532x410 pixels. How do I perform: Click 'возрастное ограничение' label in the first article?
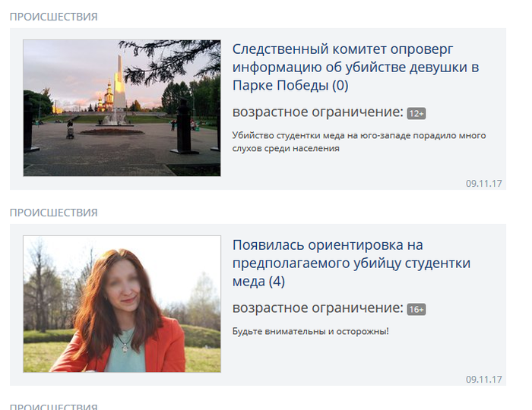pos(317,112)
